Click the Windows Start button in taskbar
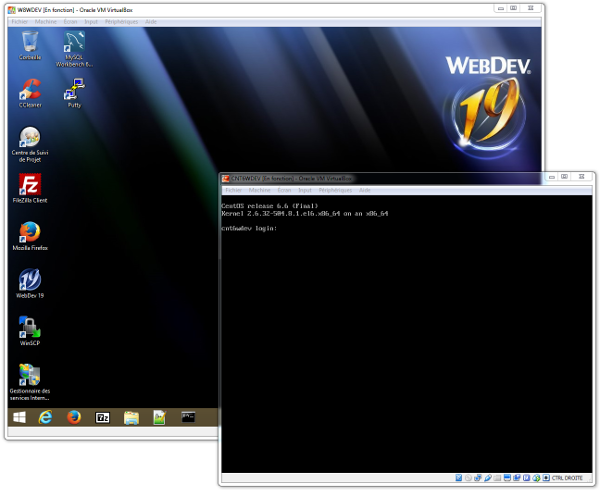The image size is (600, 490). point(20,417)
